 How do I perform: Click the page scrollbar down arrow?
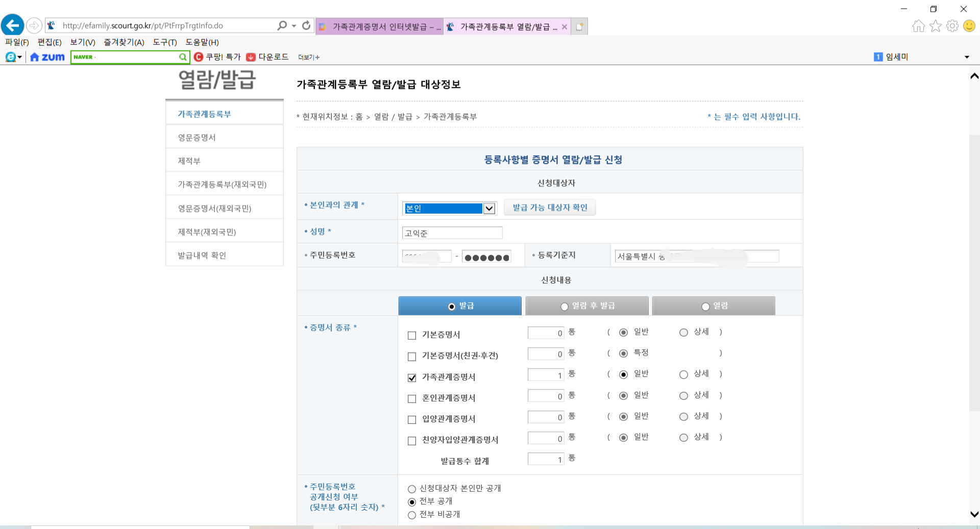click(x=974, y=514)
